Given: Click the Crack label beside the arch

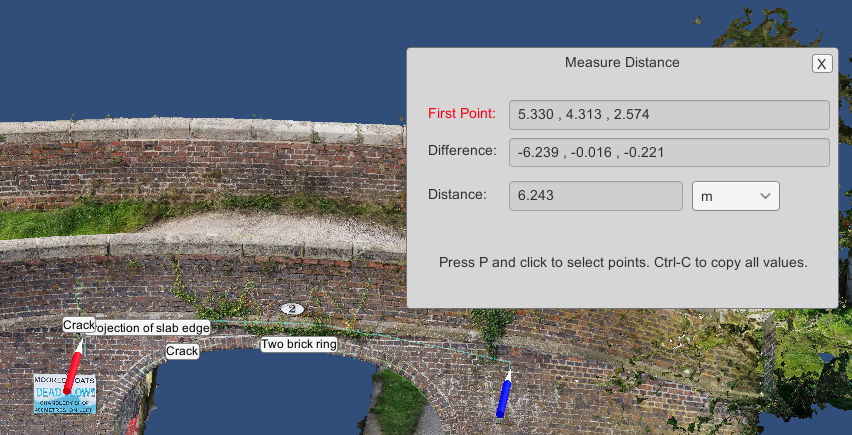Looking at the screenshot, I should (x=182, y=351).
